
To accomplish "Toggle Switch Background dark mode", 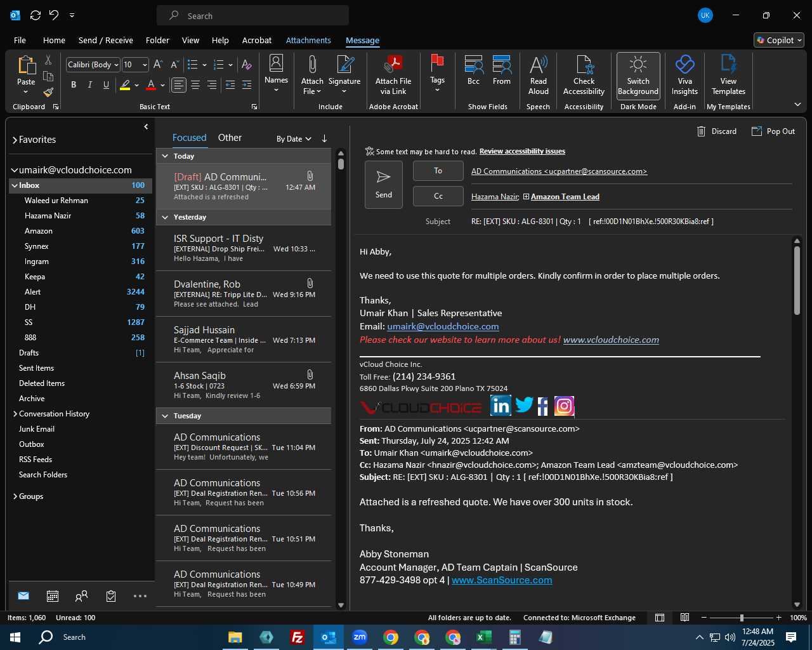I will tap(638, 75).
